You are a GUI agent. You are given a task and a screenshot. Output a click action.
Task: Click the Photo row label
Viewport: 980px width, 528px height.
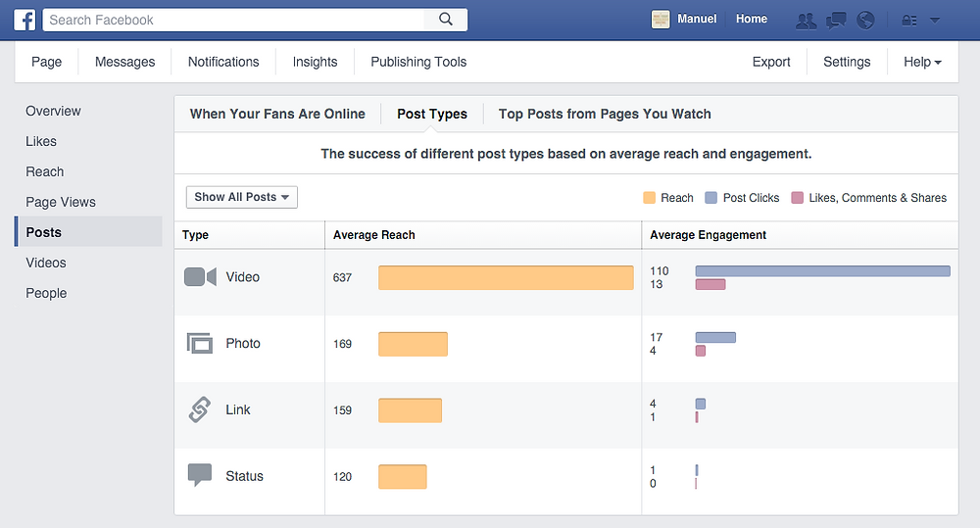(243, 343)
